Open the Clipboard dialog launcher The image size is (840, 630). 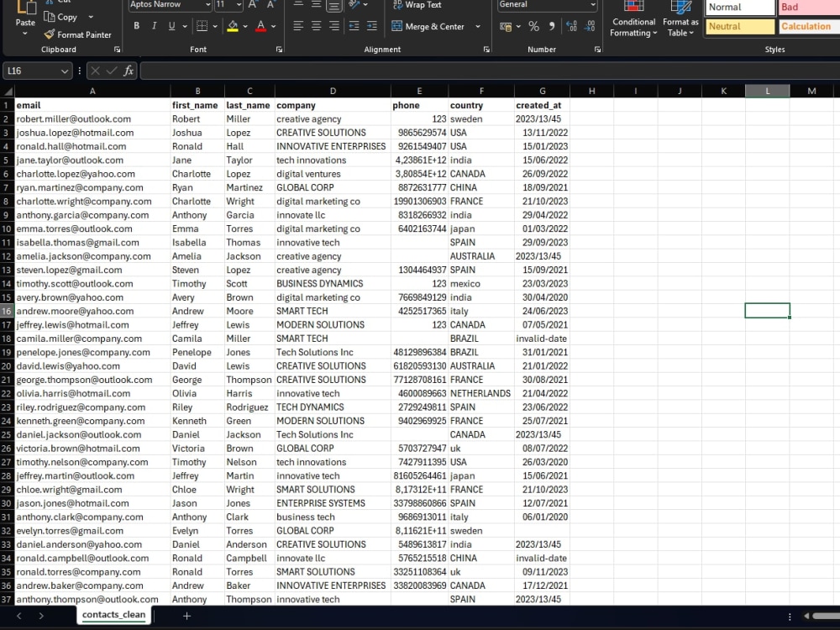point(118,50)
